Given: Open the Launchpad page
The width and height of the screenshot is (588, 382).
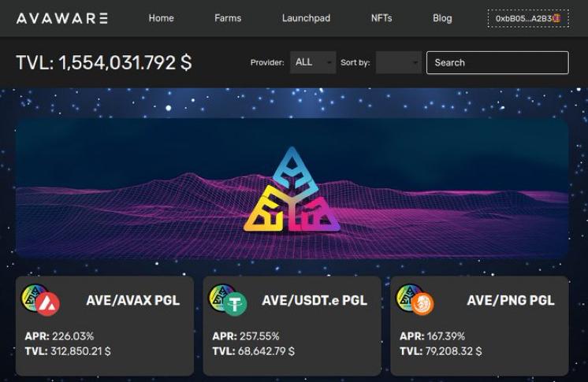Looking at the screenshot, I should [x=306, y=18].
